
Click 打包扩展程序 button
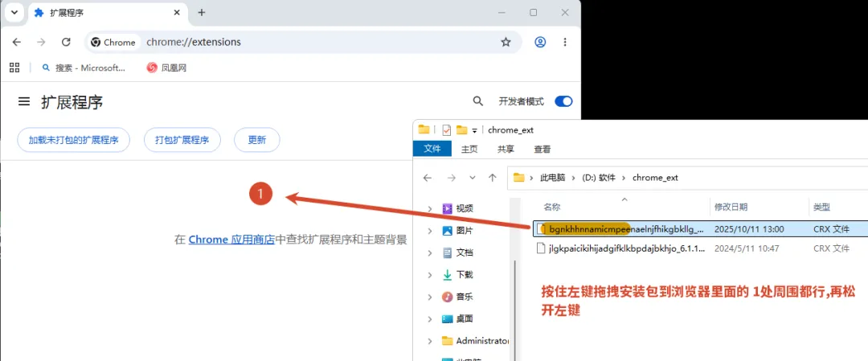(x=182, y=140)
